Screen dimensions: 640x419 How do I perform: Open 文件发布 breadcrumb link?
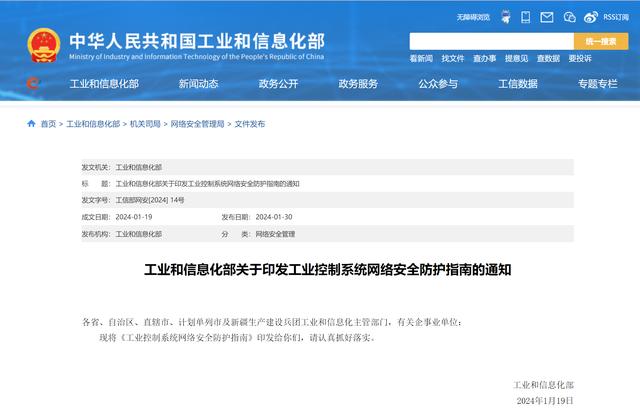[x=250, y=124]
